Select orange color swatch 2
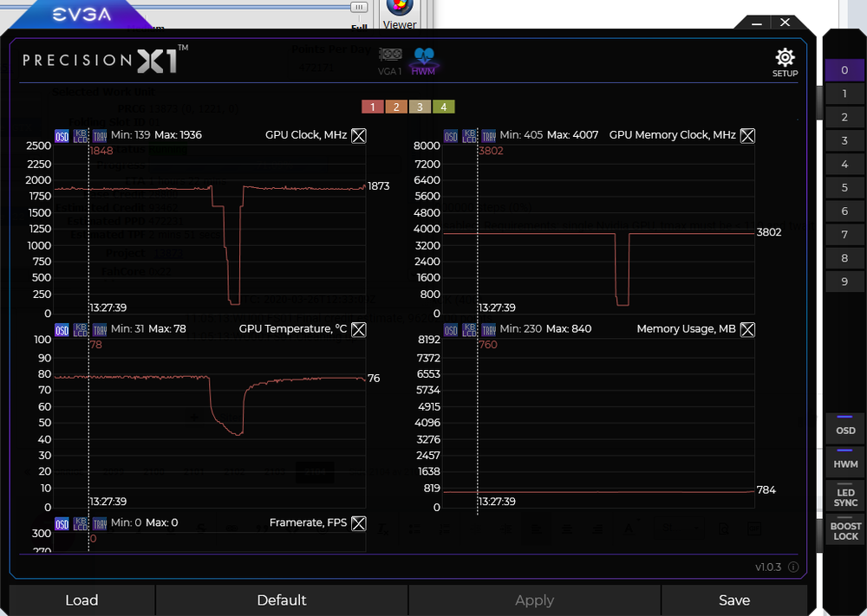 396,107
